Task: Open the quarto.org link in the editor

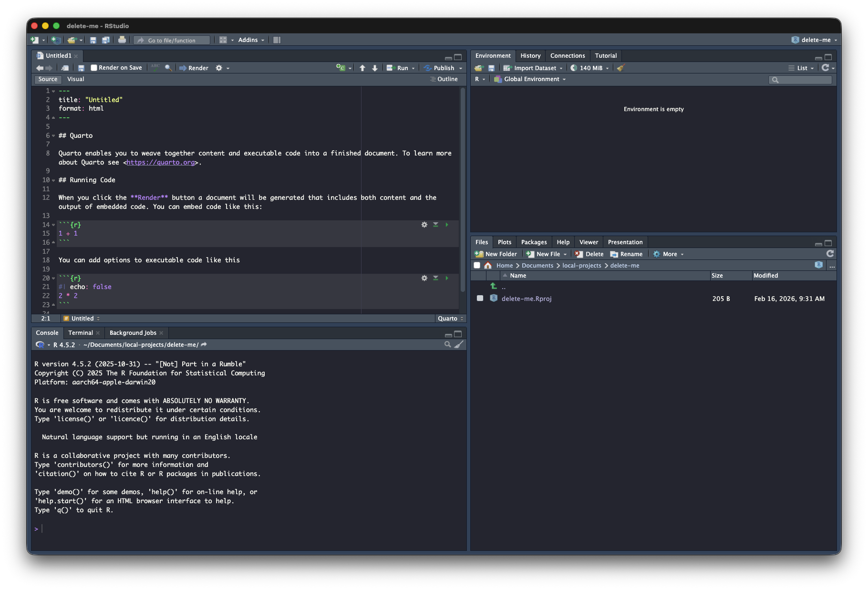Action: [x=161, y=162]
